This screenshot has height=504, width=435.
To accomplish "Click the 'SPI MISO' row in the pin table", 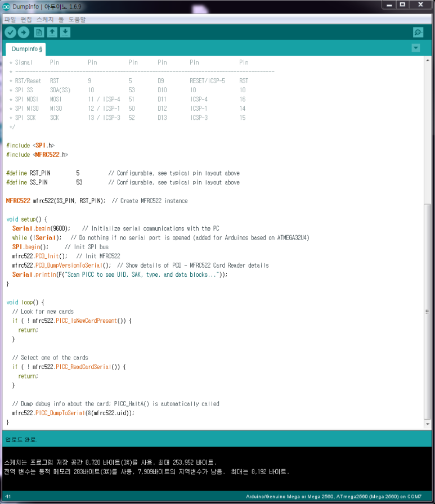I will (x=128, y=109).
